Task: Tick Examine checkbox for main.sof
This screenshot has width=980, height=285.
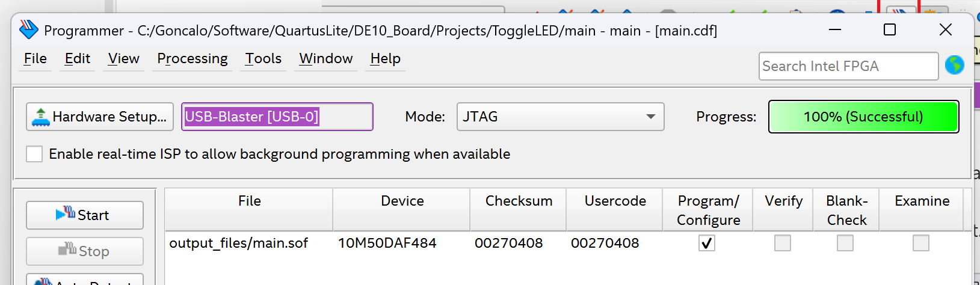Action: click(x=921, y=243)
